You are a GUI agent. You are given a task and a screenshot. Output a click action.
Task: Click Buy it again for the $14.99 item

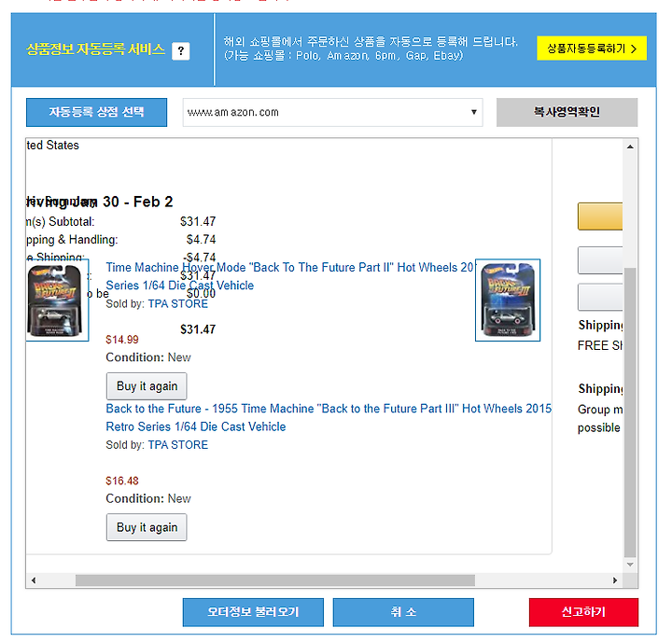pos(147,386)
